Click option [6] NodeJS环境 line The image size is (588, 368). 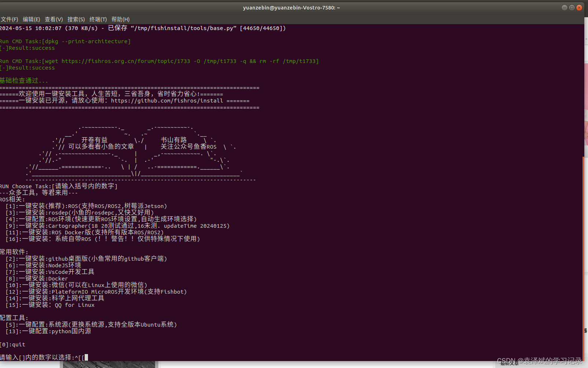(x=44, y=265)
